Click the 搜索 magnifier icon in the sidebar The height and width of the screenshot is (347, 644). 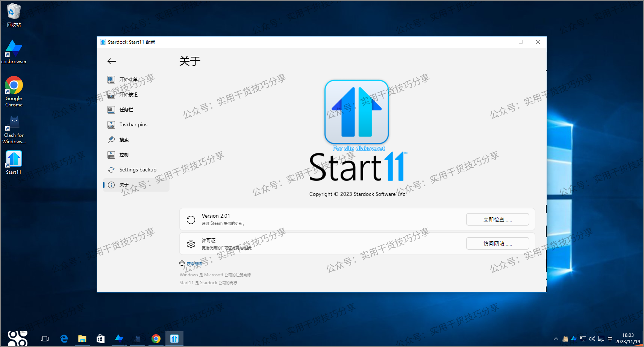pyautogui.click(x=111, y=139)
